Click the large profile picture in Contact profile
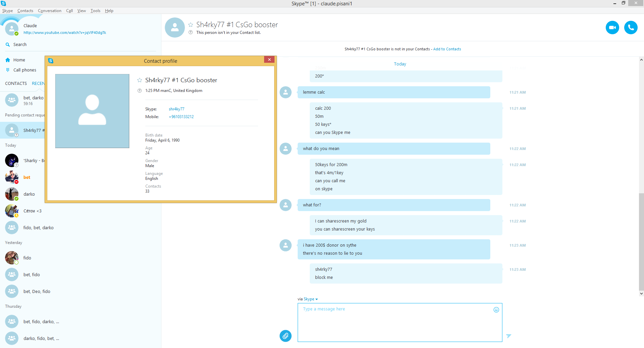 click(x=92, y=111)
